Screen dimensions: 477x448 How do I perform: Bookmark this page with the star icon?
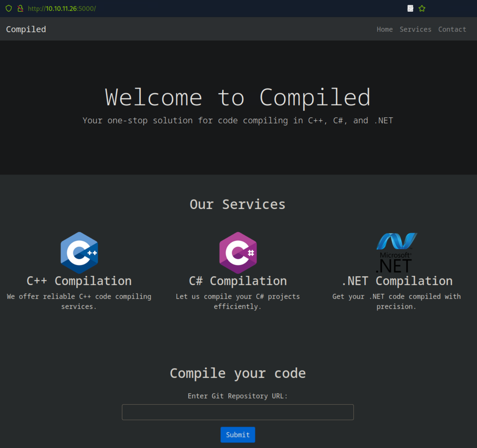coord(422,8)
